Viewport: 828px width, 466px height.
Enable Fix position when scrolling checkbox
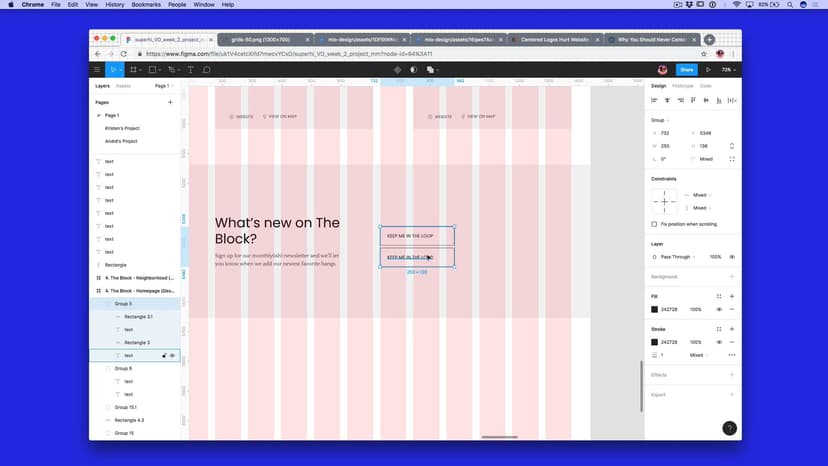coord(654,224)
